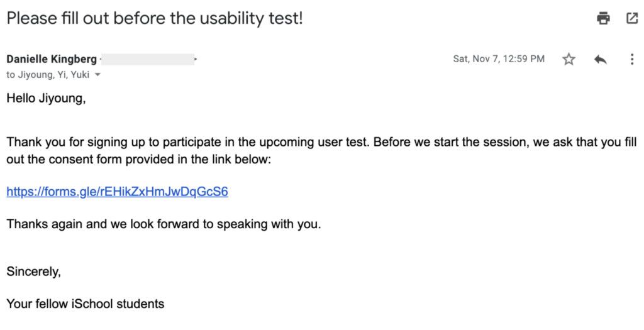Viewport: 644px width, 330px height.
Task: Click the Sat, Nov 7, 12:59 PM timestamp
Action: (x=499, y=59)
